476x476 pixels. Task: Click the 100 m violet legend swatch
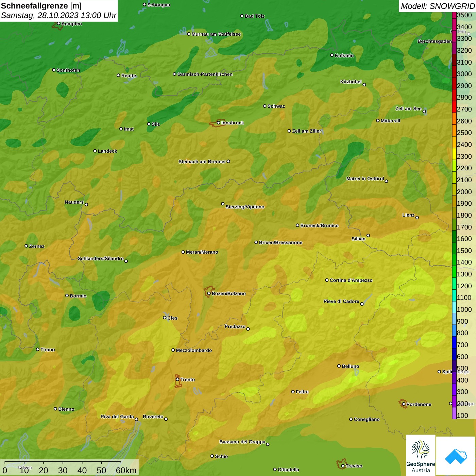[454, 413]
